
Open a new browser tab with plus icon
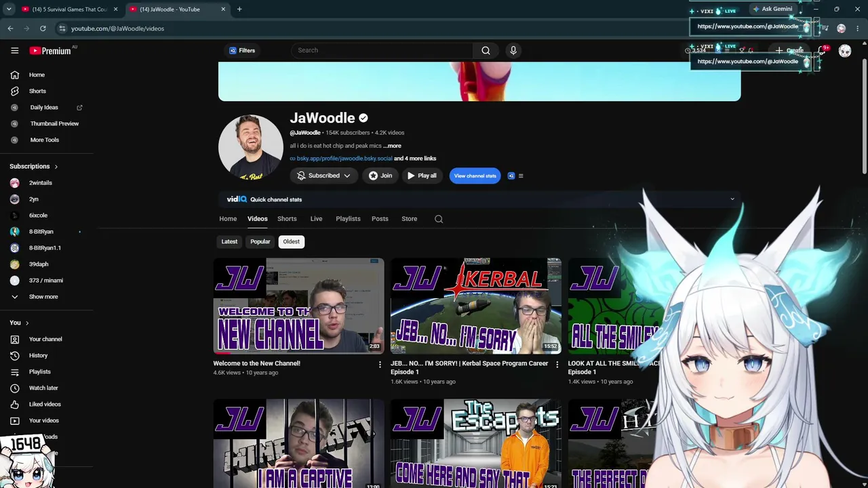[x=239, y=9]
